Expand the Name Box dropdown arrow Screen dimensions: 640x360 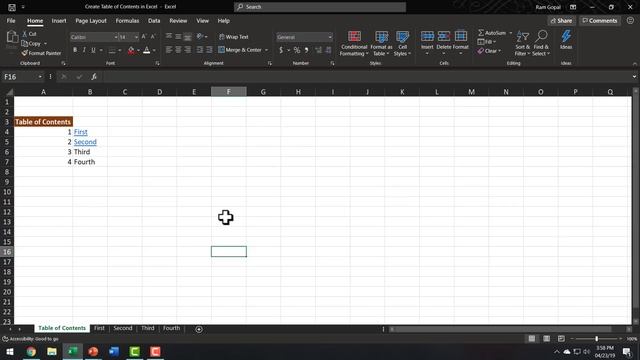[x=40, y=77]
